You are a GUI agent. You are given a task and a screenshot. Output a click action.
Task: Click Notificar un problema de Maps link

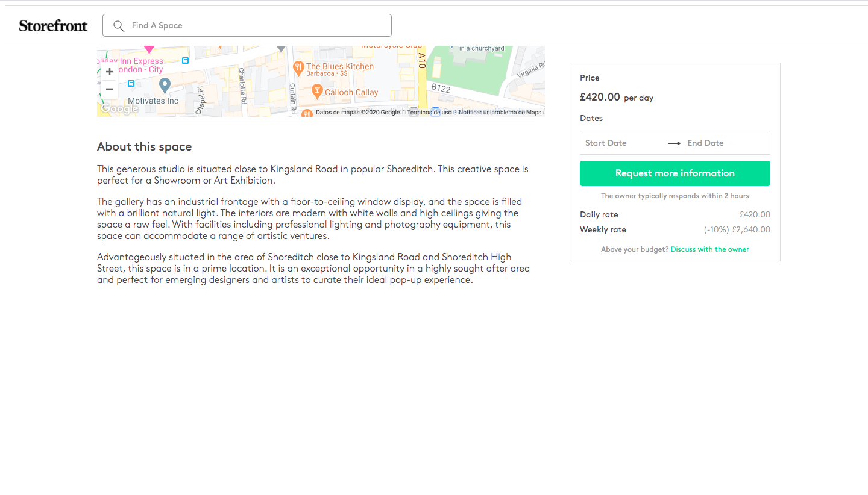point(500,113)
